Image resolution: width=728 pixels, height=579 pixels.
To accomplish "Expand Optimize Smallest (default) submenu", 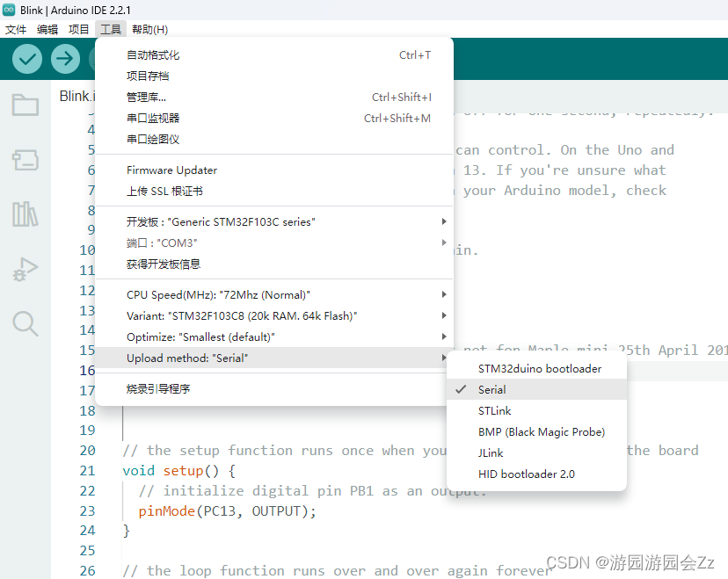I will [x=274, y=337].
